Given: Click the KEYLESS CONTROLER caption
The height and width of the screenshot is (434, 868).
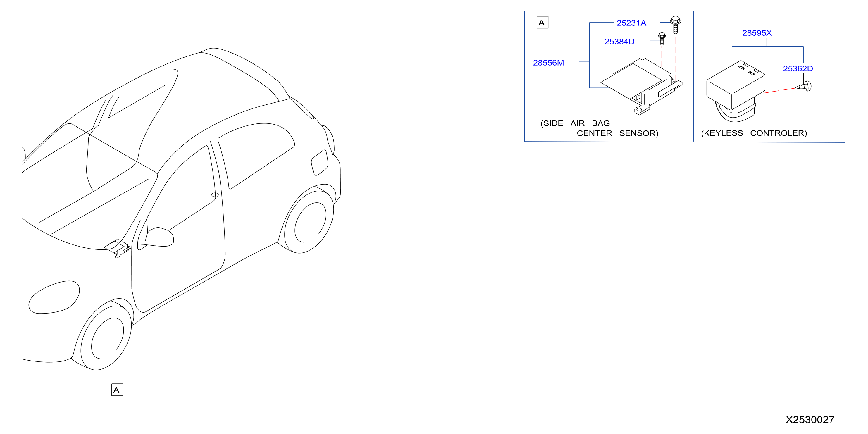Looking at the screenshot, I should [754, 133].
